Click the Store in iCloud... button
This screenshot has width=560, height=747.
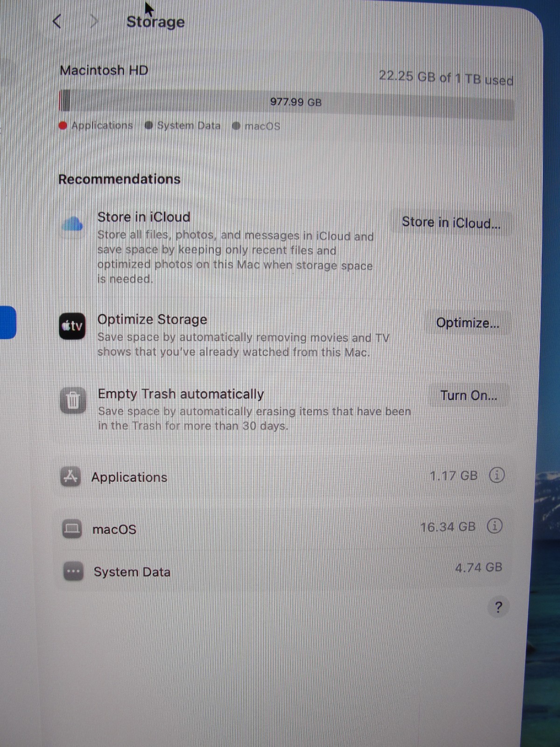pyautogui.click(x=451, y=223)
